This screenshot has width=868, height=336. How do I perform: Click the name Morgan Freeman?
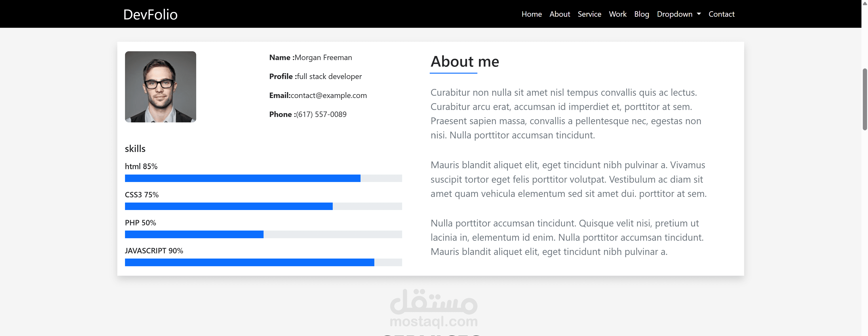323,58
